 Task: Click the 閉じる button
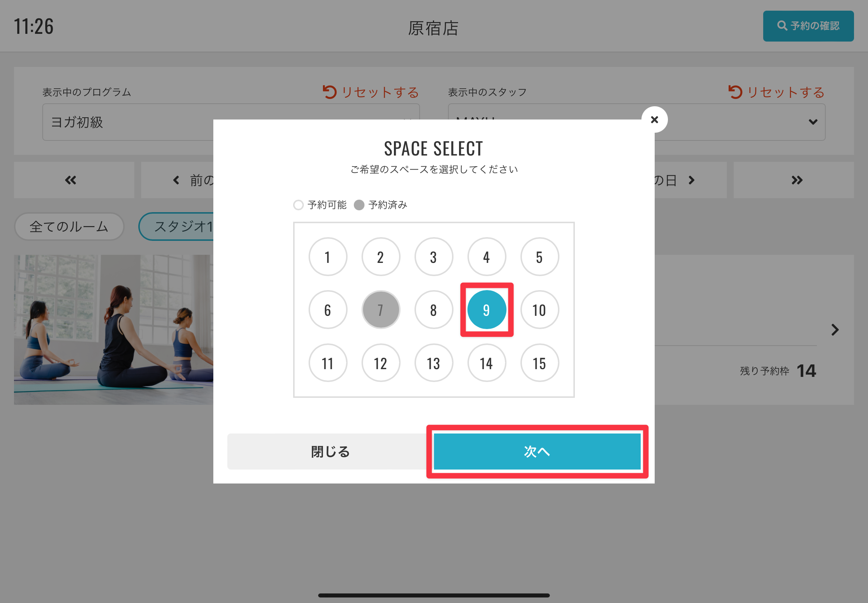tap(330, 452)
